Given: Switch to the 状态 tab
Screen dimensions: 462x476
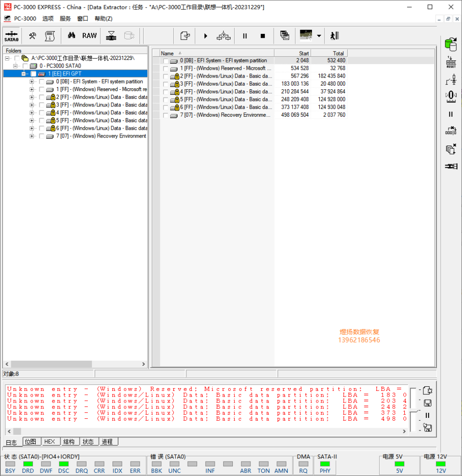Looking at the screenshot, I should (x=88, y=442).
